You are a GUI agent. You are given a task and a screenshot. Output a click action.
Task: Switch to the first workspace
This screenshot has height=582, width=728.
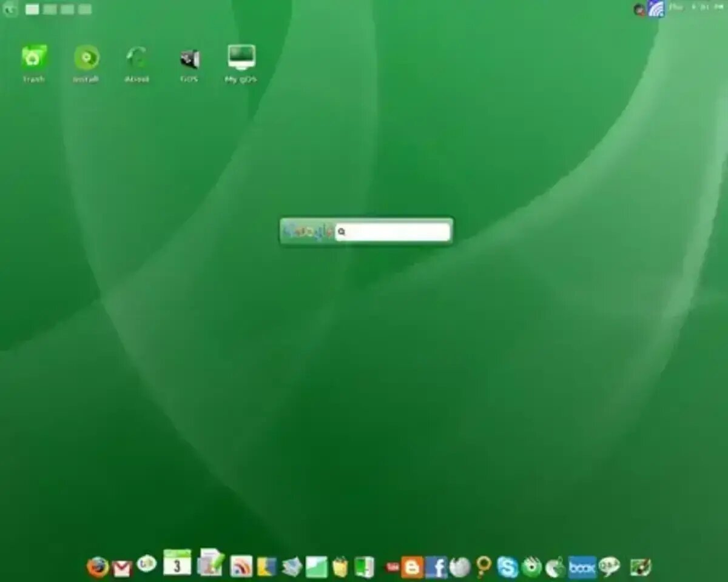[x=32, y=9]
